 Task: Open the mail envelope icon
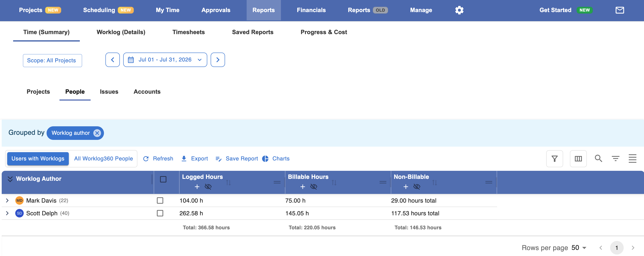619,10
